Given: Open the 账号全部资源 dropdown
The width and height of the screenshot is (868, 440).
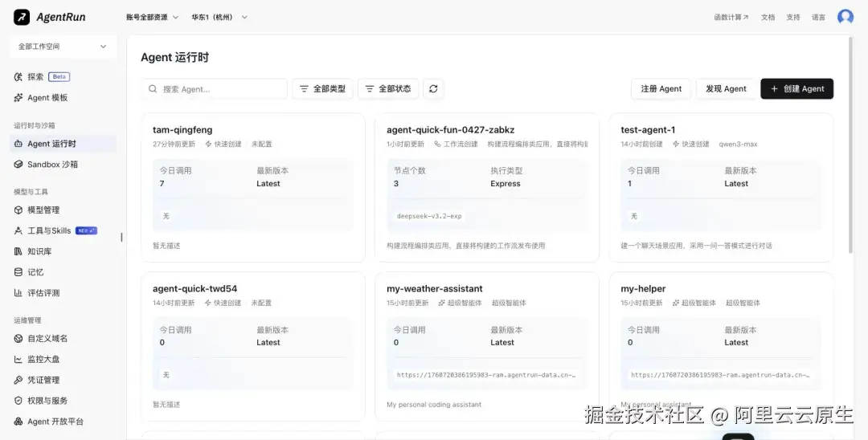Looking at the screenshot, I should [152, 17].
